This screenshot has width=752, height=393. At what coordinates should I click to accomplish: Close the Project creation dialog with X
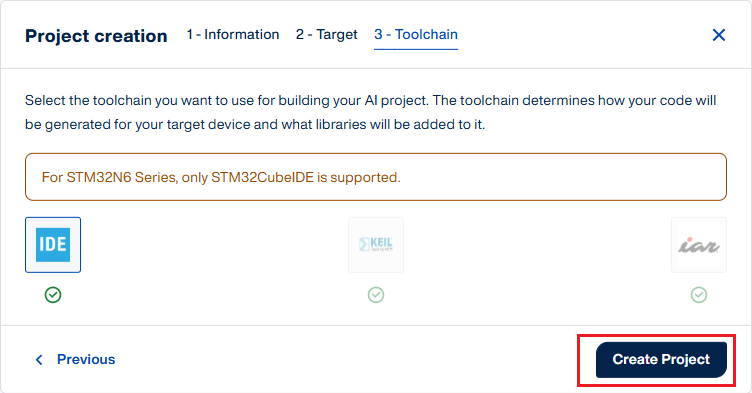pyautogui.click(x=718, y=35)
